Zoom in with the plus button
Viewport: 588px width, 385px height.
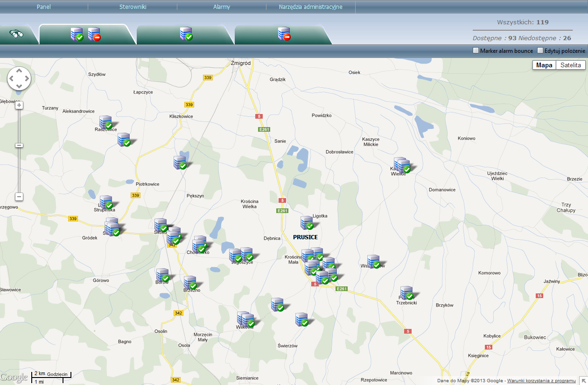click(x=19, y=105)
